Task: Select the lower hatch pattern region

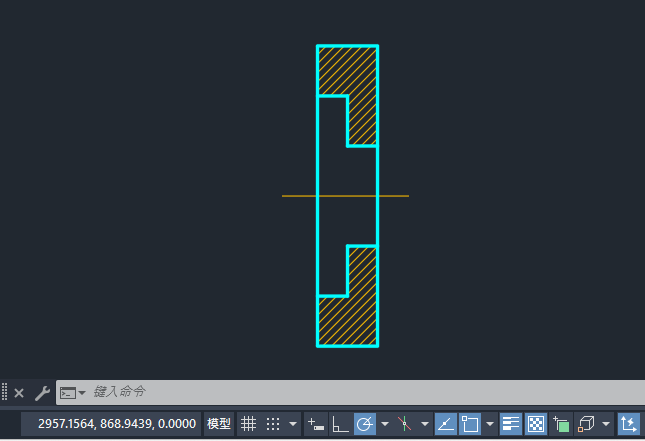Action: click(x=362, y=321)
